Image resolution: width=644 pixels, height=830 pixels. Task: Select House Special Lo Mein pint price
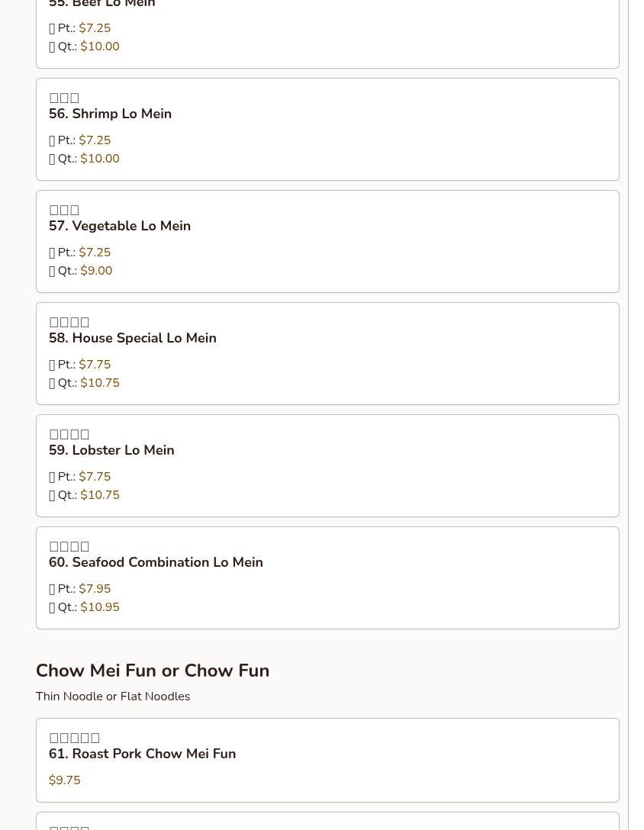pyautogui.click(x=95, y=365)
